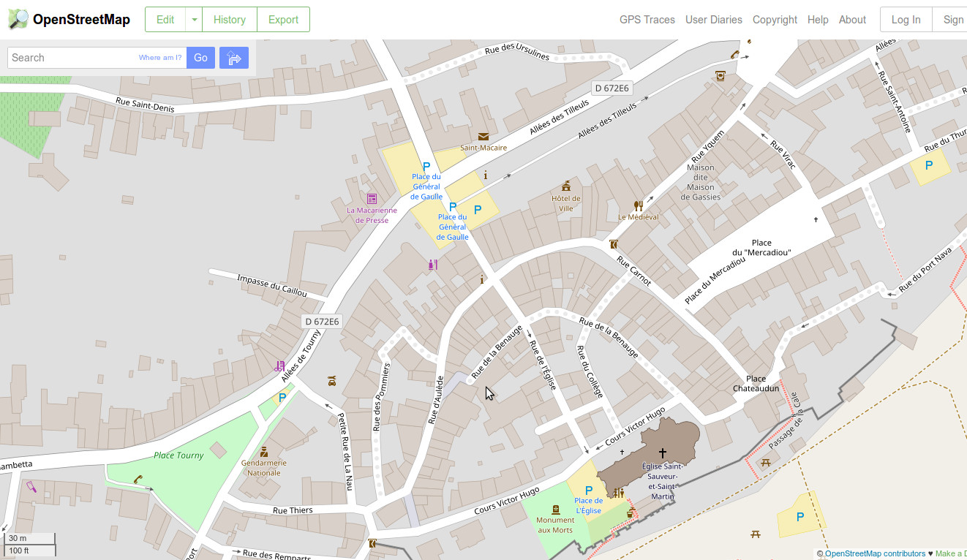Click the Rue Carnot street label
The height and width of the screenshot is (560, 967).
(634, 270)
